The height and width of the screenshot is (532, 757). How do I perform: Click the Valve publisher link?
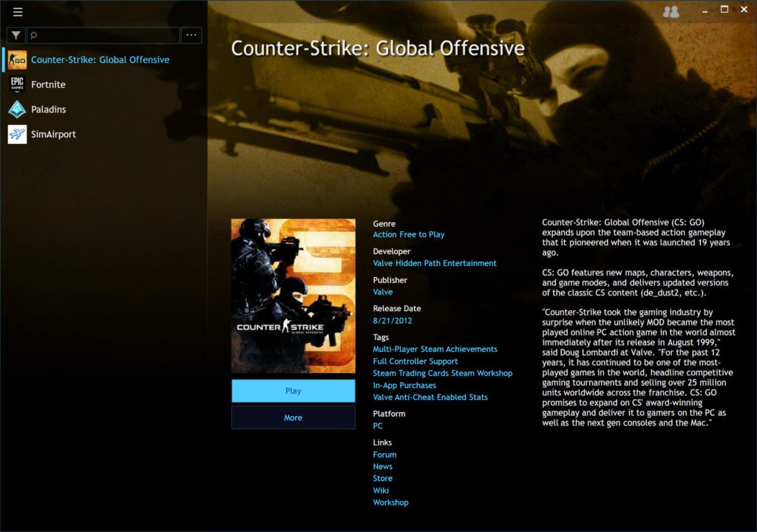pyautogui.click(x=382, y=292)
